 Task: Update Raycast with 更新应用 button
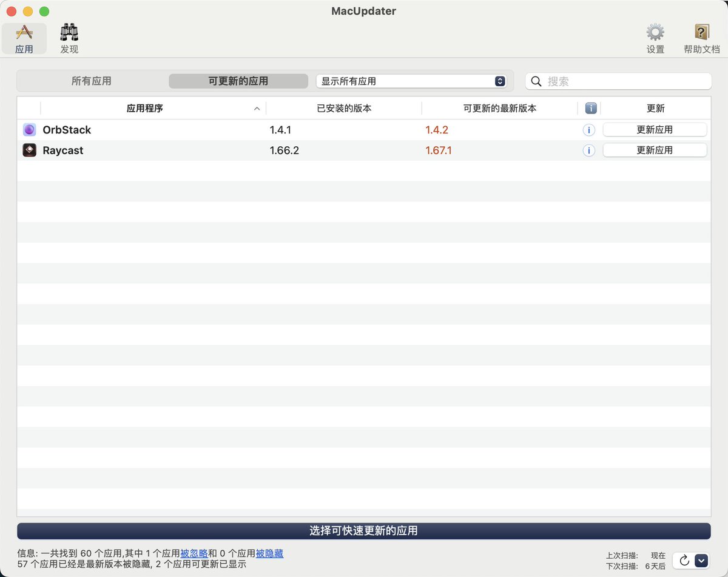655,150
